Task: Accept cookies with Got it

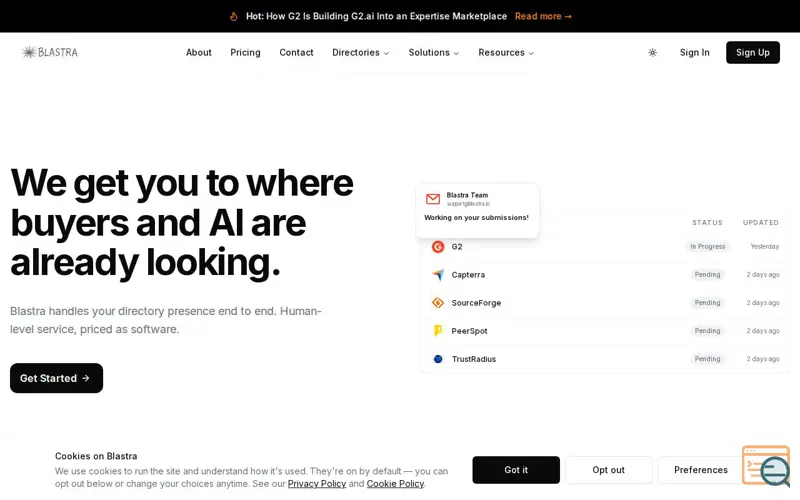Action: 516,470
